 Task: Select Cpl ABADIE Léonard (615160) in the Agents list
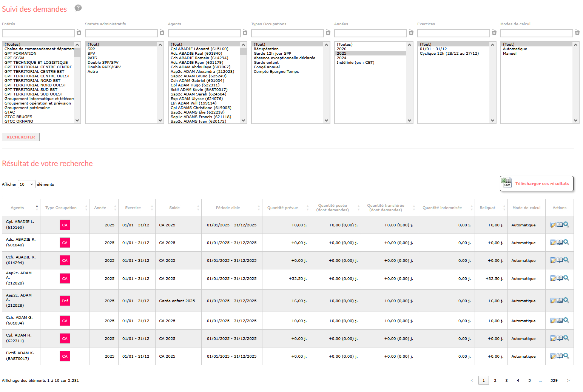pos(205,49)
